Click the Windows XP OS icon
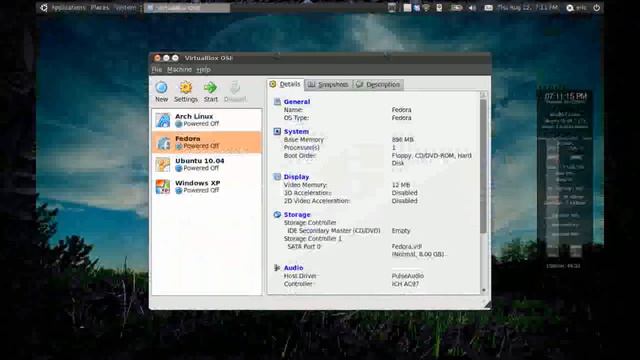The width and height of the screenshot is (640, 360). point(162,187)
